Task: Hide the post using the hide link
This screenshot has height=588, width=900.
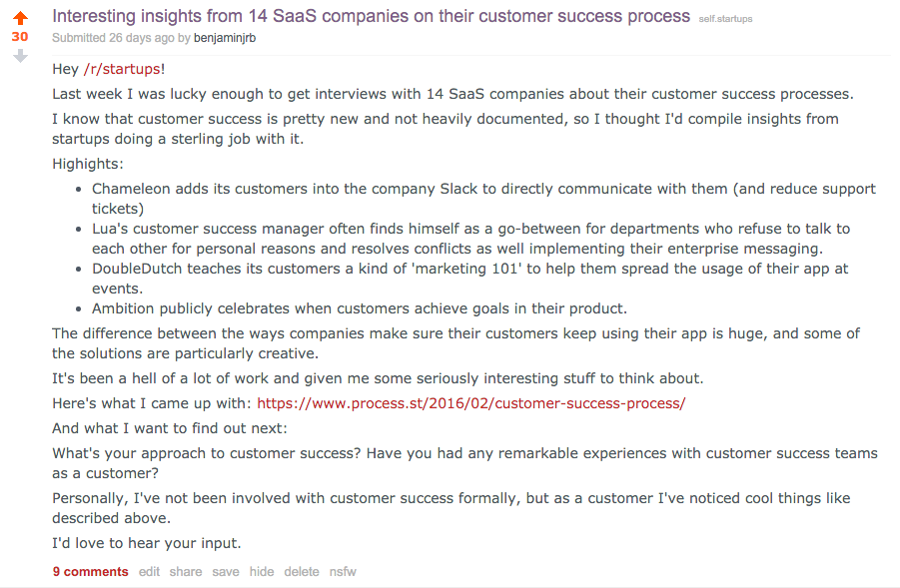Action: (x=262, y=572)
